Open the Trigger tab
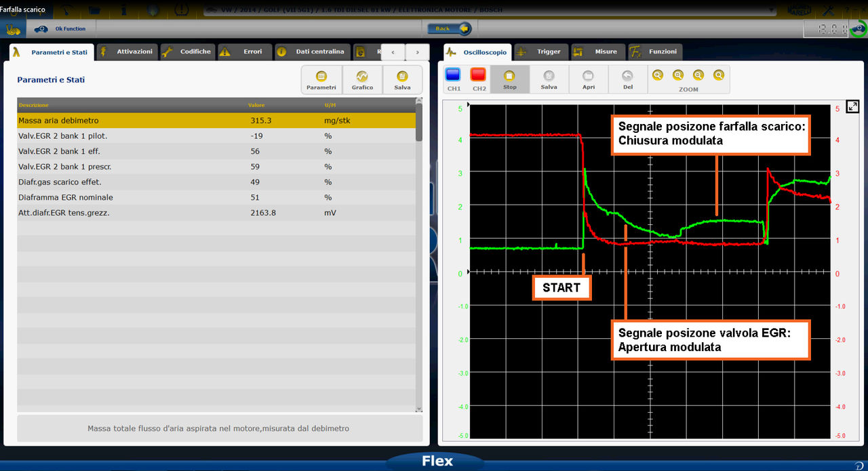This screenshot has height=471, width=868. pos(541,52)
